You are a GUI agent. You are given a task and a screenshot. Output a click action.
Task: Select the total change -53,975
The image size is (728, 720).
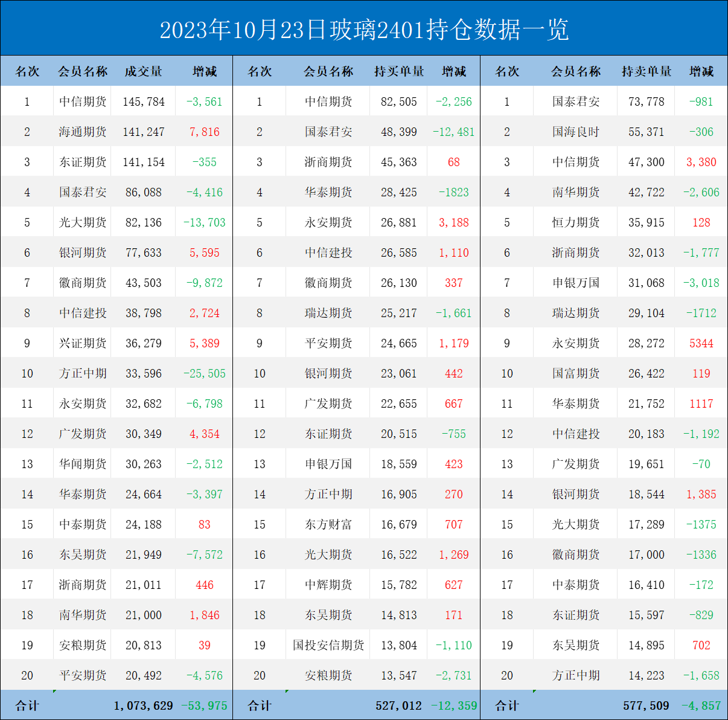[x=205, y=706]
